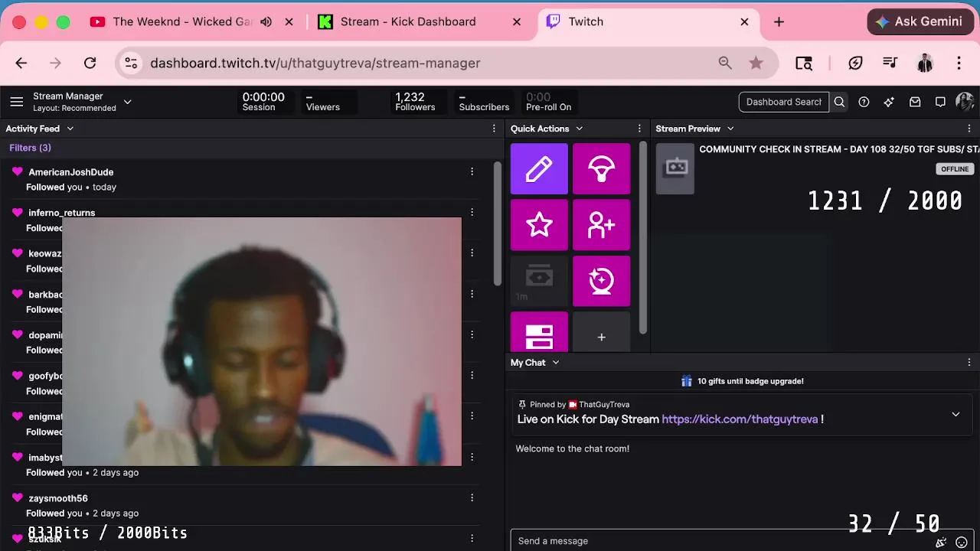
Task: Click the Ask Gemini button
Action: (x=920, y=21)
